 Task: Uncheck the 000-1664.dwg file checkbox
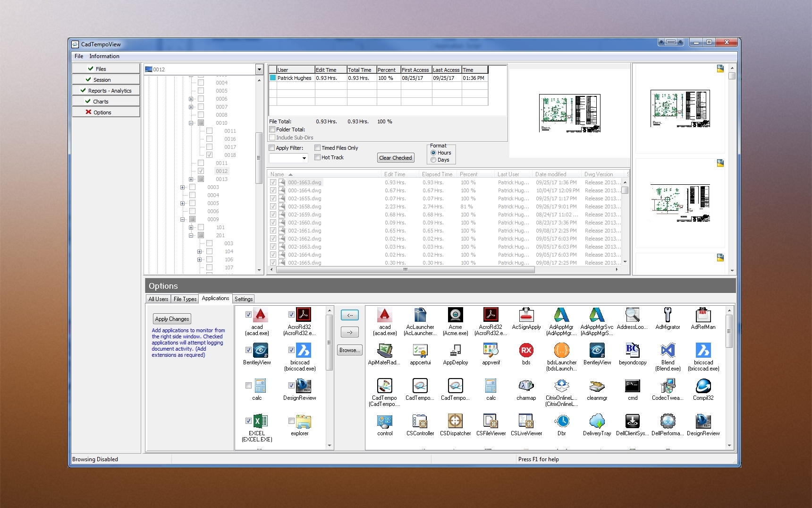(273, 190)
